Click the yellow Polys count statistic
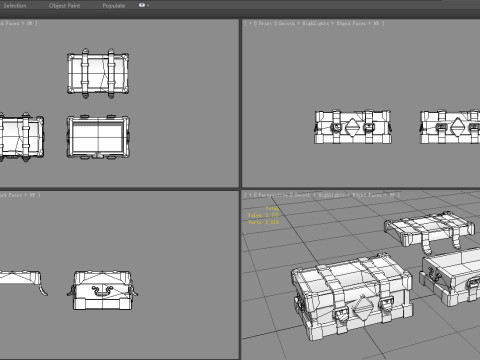Image resolution: width=480 pixels, height=360 pixels. 263,215
